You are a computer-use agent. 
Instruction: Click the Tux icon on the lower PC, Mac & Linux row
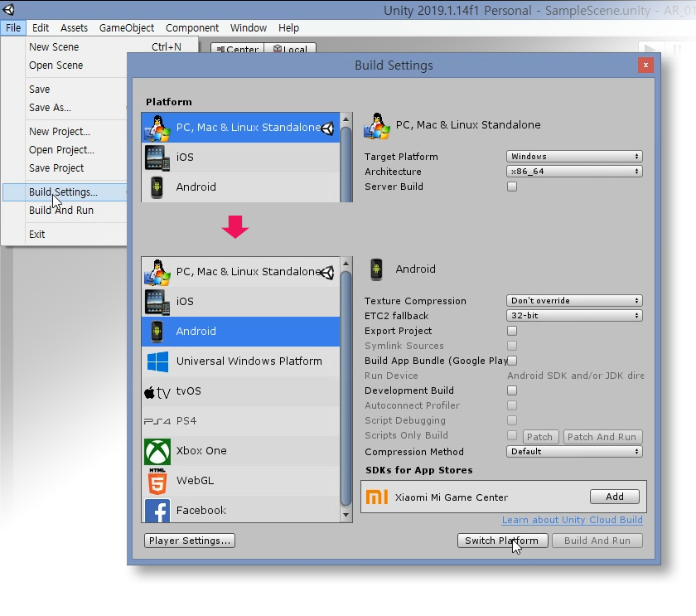pyautogui.click(x=157, y=272)
